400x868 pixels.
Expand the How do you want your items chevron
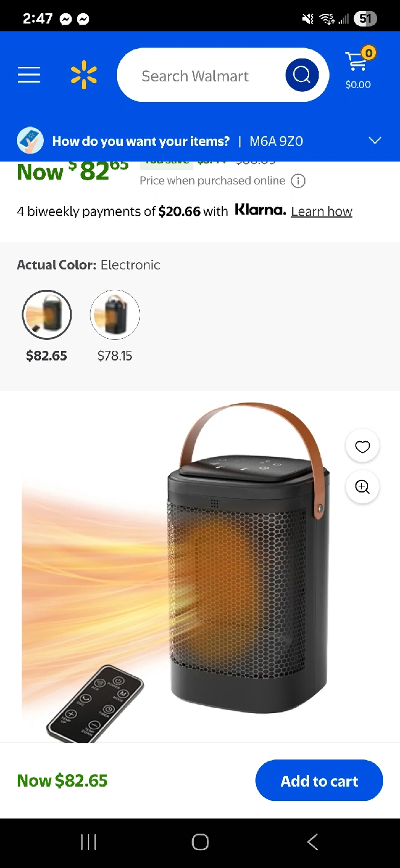coord(375,140)
